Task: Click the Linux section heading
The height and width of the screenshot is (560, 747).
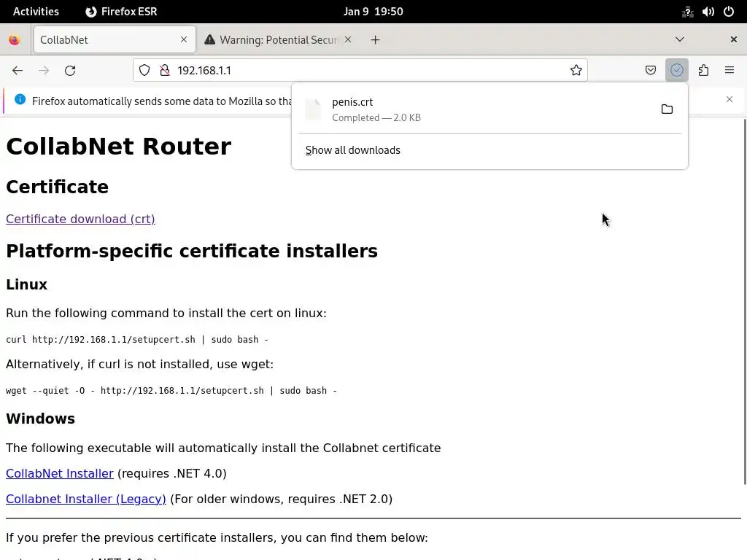Action: point(27,284)
